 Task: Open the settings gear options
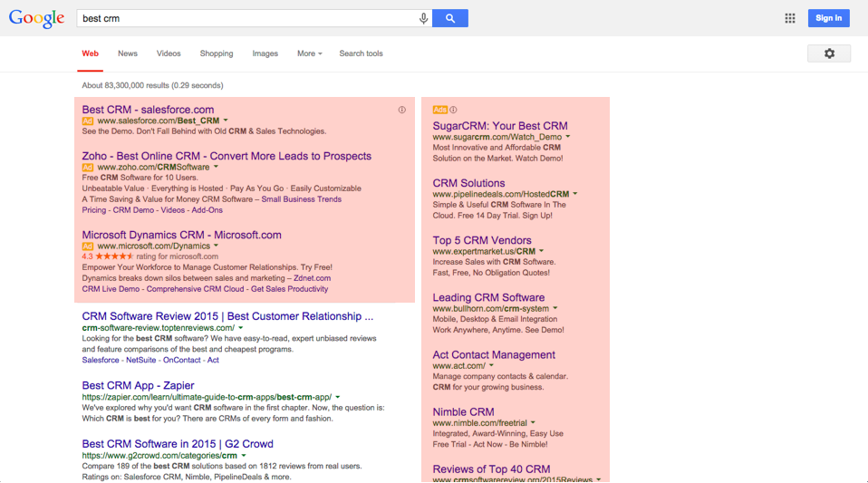tap(829, 53)
